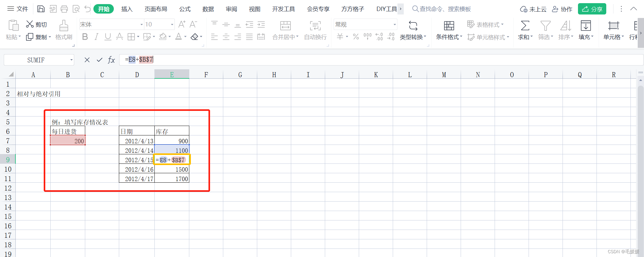644x257 pixels.
Task: Decrease font size with smaller A icon
Action: [193, 24]
